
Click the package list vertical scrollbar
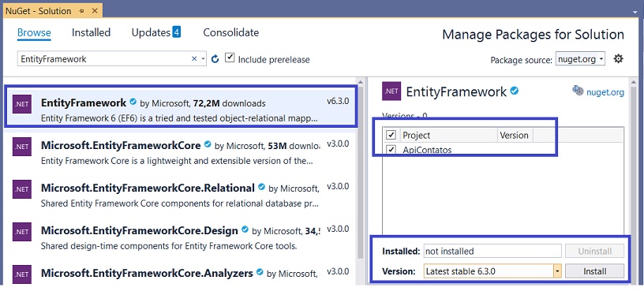[x=360, y=173]
